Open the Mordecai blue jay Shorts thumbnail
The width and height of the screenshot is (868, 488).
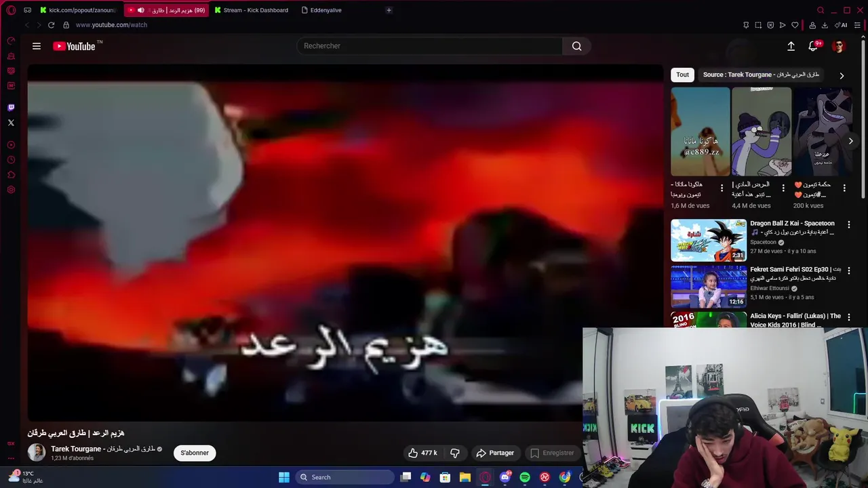pos(762,131)
